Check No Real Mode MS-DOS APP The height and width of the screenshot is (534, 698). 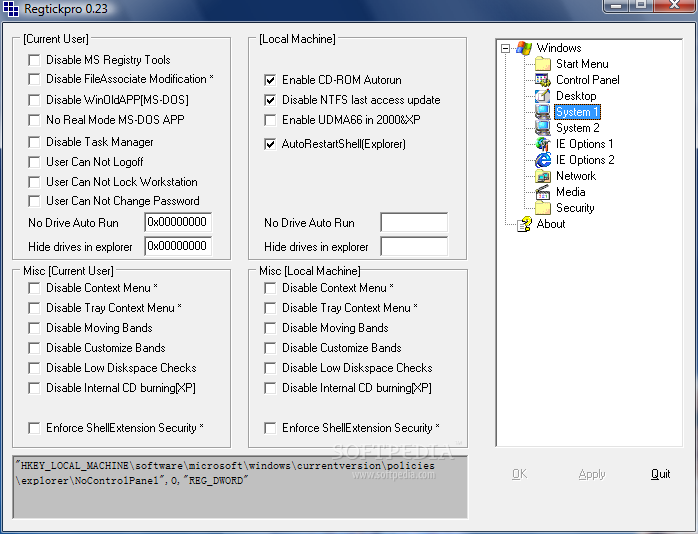pos(34,120)
